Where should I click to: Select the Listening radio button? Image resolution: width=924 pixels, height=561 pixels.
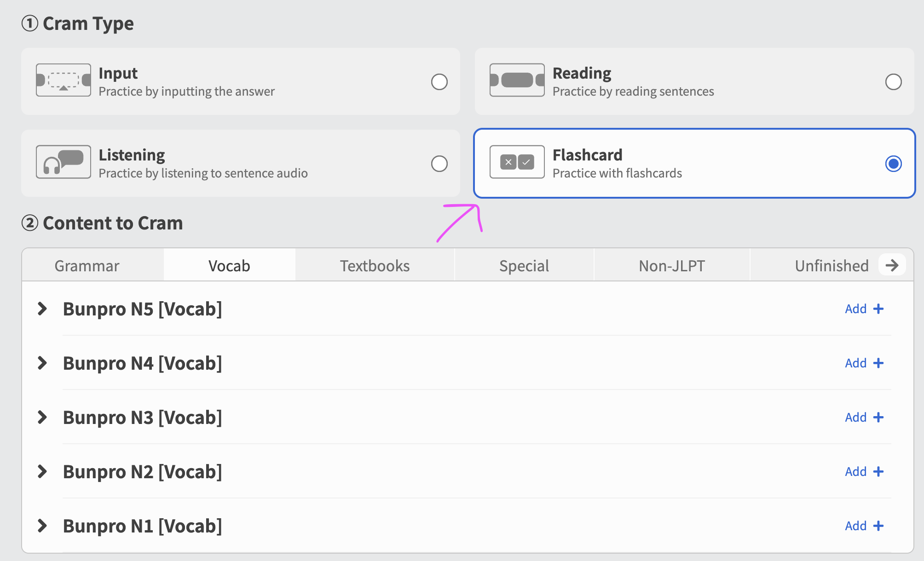pos(439,164)
